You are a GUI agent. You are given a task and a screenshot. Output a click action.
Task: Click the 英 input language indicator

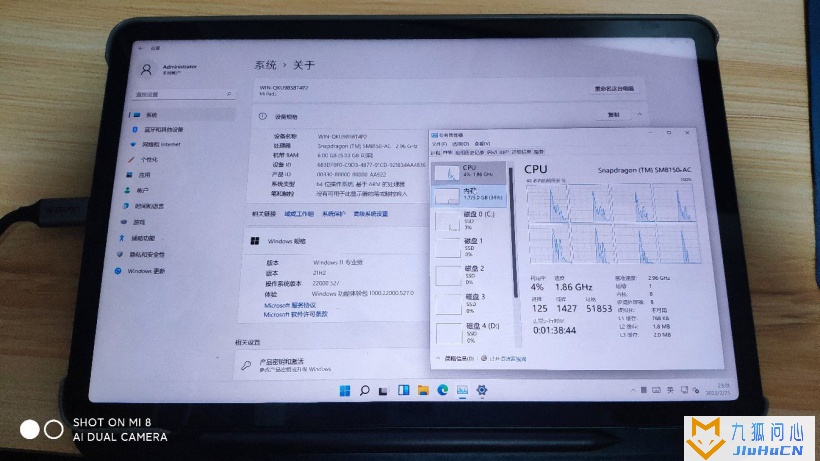pyautogui.click(x=670, y=390)
